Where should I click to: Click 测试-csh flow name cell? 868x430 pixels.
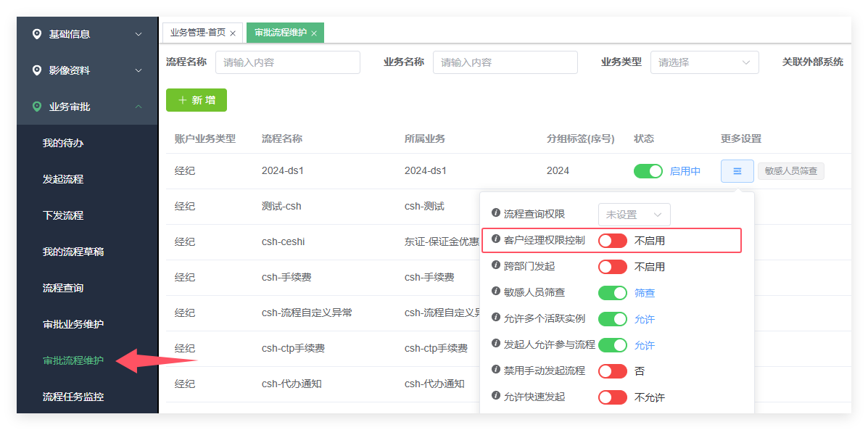(x=281, y=207)
